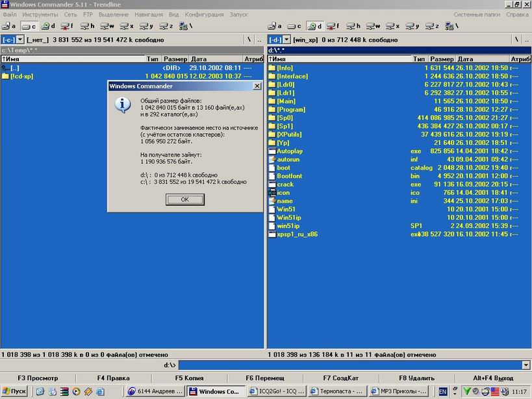Select the [Program] folder in right panel
The width and height of the screenshot is (532, 399).
pyautogui.click(x=290, y=110)
